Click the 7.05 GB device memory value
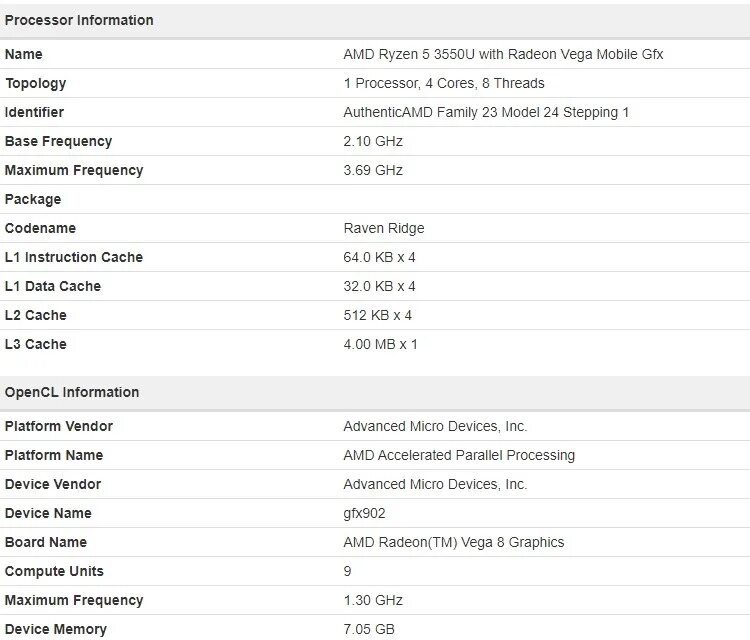 click(369, 629)
